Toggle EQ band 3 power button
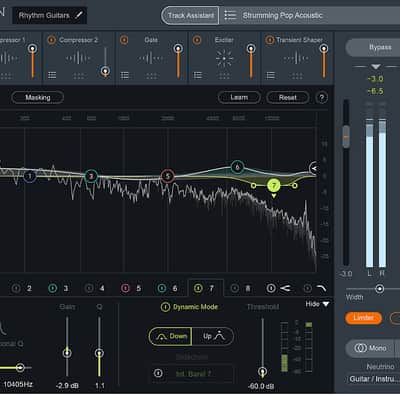This screenshot has height=400, width=400. coord(53,288)
